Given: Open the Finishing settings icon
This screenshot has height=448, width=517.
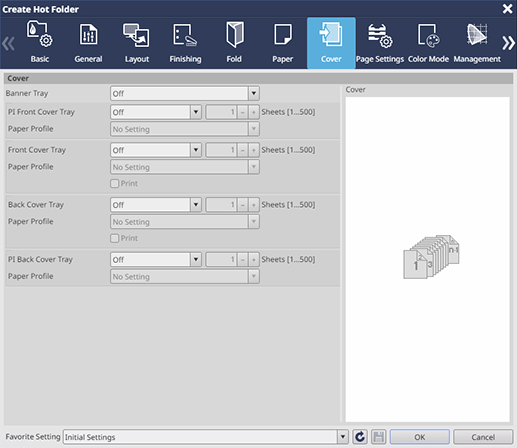Looking at the screenshot, I should (185, 43).
